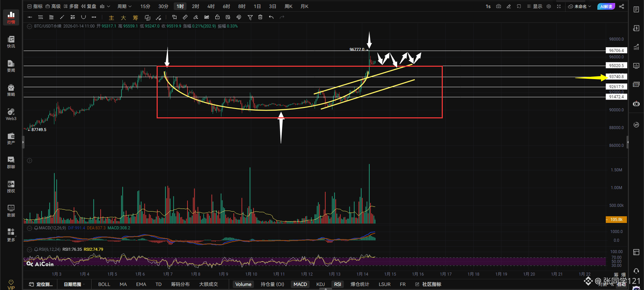Toggle the BOLL indicator
Viewport: 644px width, 290px height.
(104, 284)
